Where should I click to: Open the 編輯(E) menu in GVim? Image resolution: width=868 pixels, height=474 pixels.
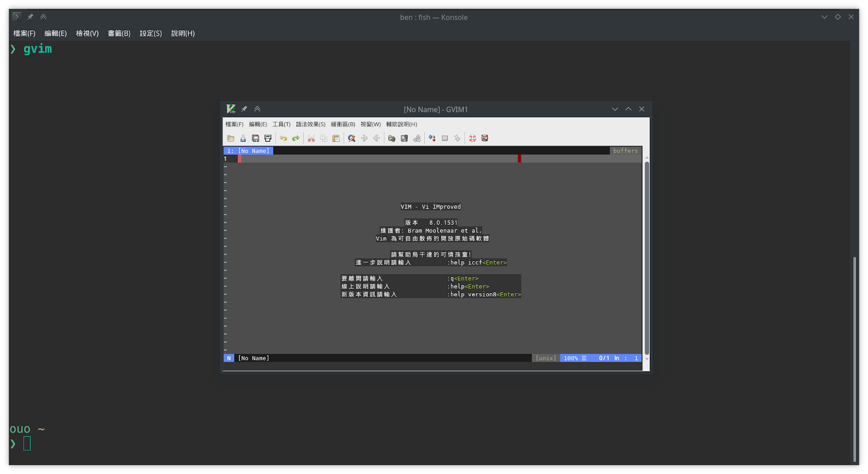[x=258, y=124]
